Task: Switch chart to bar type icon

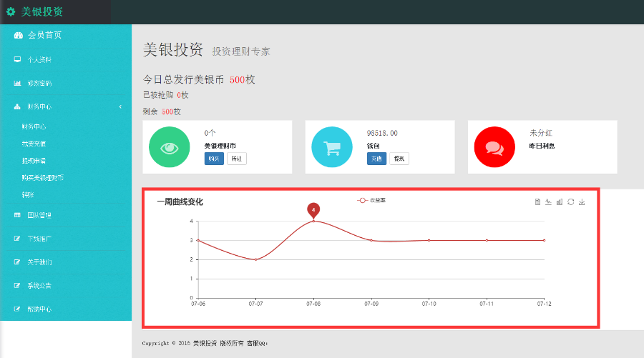Action: [560, 202]
